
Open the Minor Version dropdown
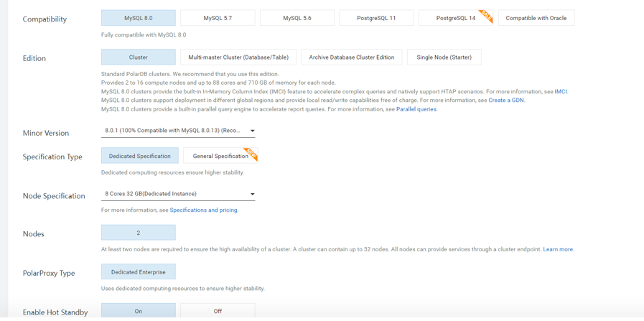pyautogui.click(x=178, y=131)
